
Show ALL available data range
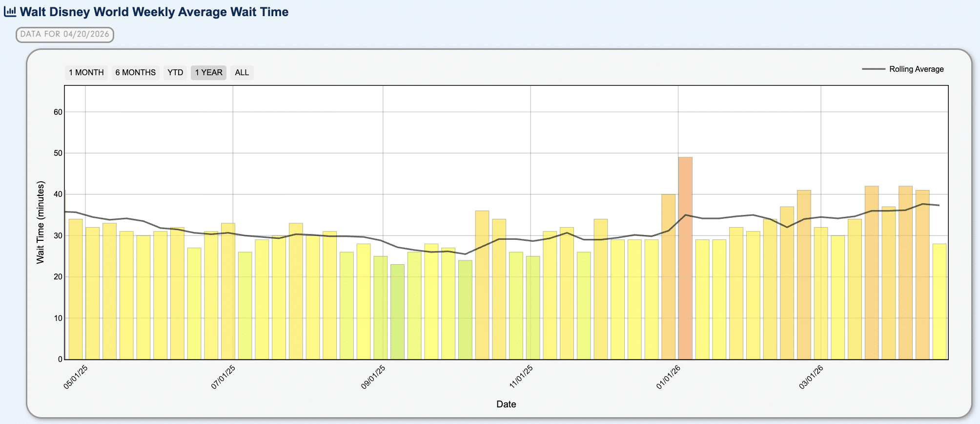[242, 72]
